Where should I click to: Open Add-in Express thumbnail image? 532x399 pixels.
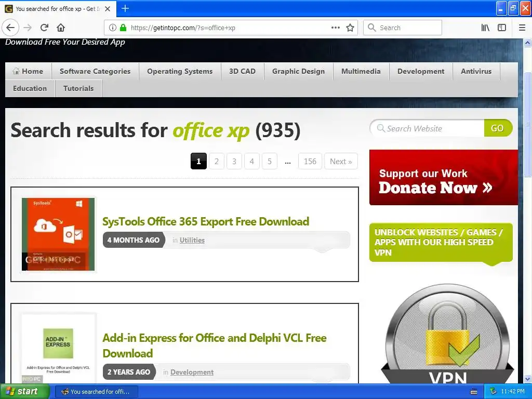tap(58, 349)
